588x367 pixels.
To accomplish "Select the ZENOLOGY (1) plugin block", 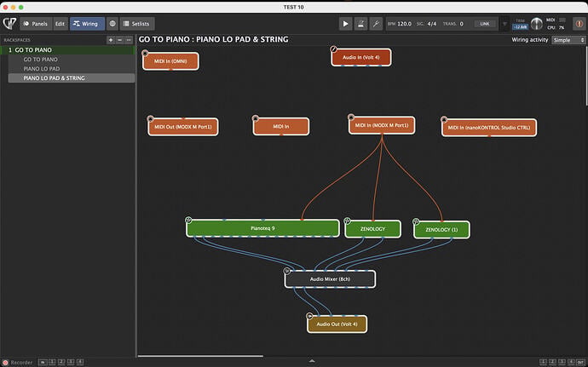I will click(441, 229).
